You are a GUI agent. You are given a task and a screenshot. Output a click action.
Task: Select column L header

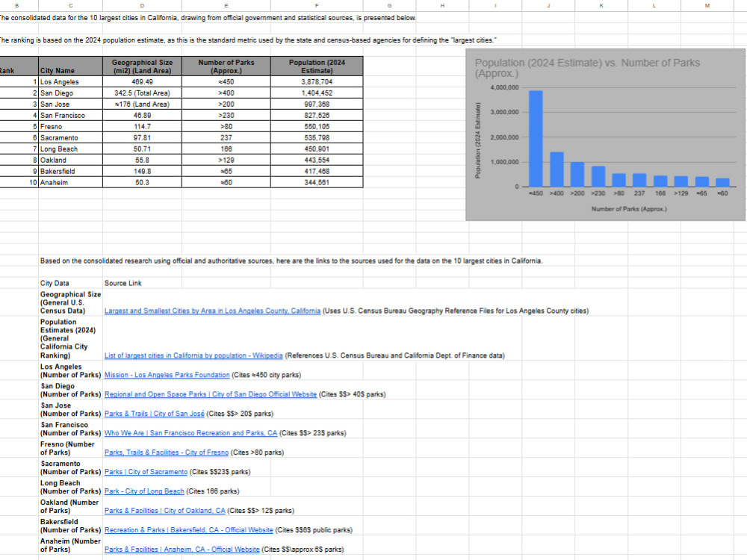pyautogui.click(x=654, y=6)
